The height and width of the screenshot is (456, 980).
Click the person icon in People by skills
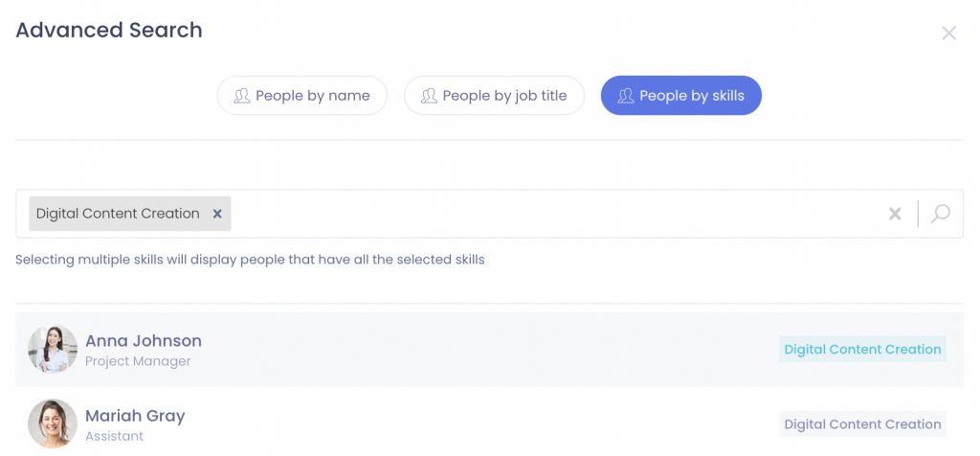point(626,96)
